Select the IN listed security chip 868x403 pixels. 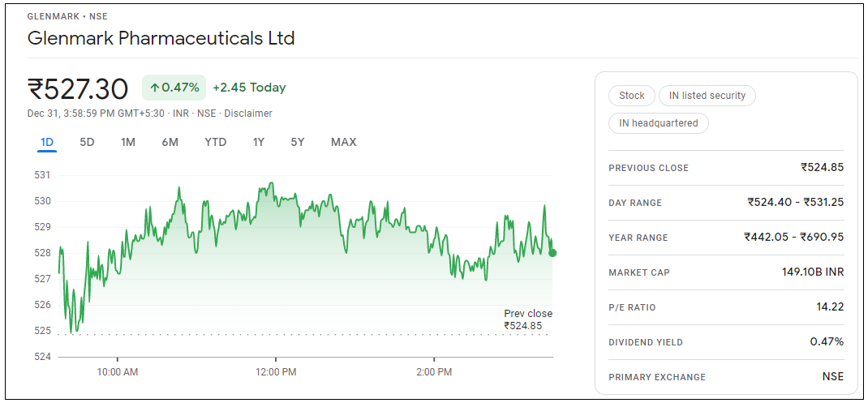tap(706, 96)
